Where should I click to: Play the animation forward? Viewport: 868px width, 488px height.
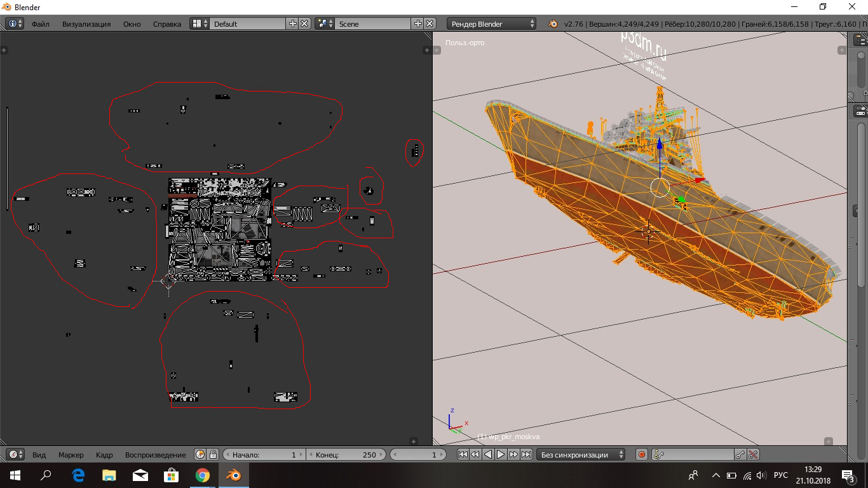[x=501, y=454]
